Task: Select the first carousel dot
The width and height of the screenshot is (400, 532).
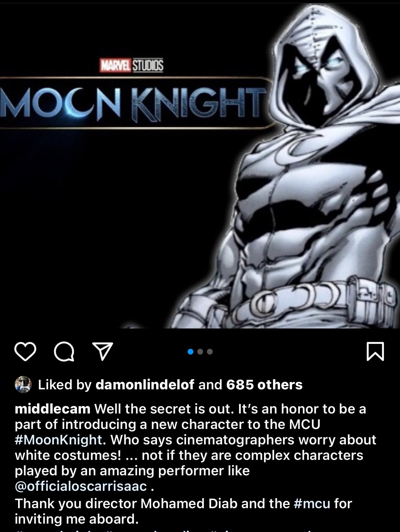Action: pos(190,352)
